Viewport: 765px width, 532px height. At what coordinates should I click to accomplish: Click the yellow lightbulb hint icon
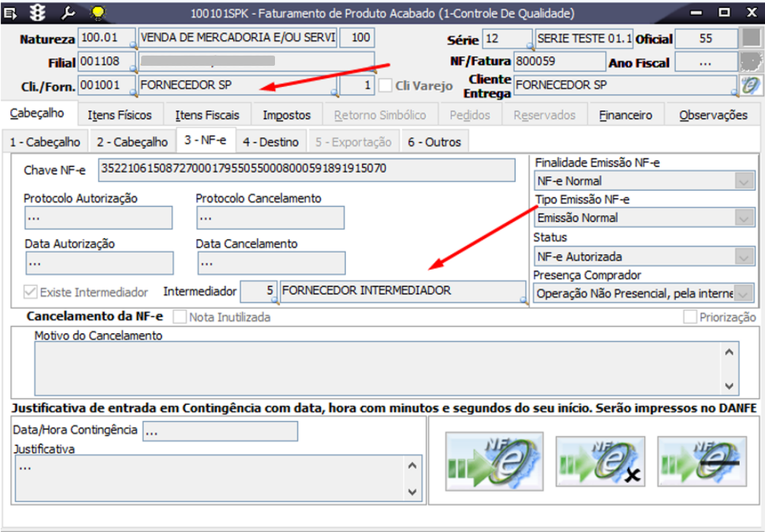pyautogui.click(x=98, y=13)
